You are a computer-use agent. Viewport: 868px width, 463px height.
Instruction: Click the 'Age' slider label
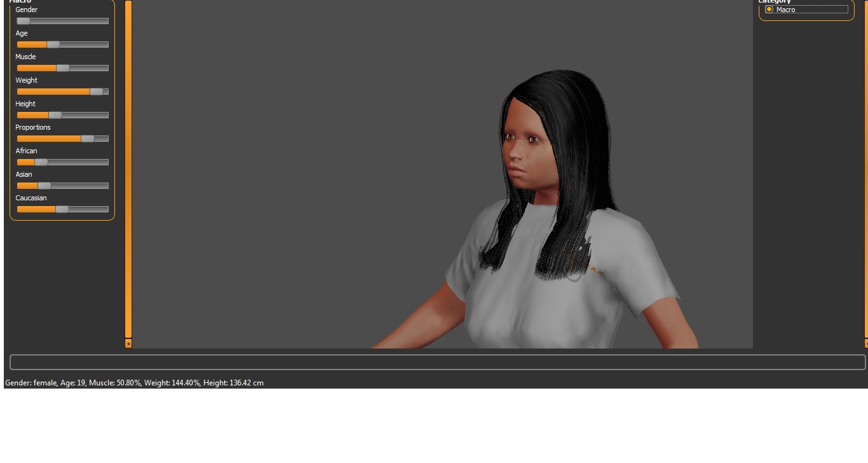click(x=22, y=33)
